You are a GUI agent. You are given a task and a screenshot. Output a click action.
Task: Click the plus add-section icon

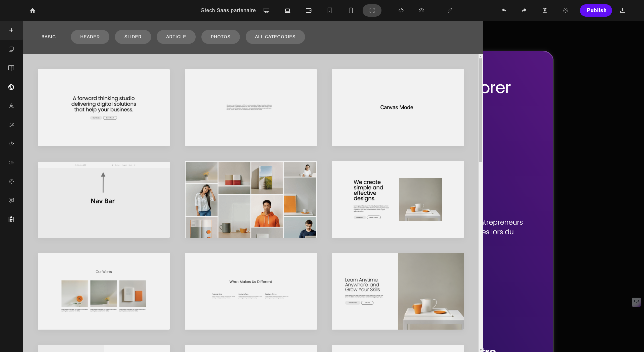click(11, 30)
